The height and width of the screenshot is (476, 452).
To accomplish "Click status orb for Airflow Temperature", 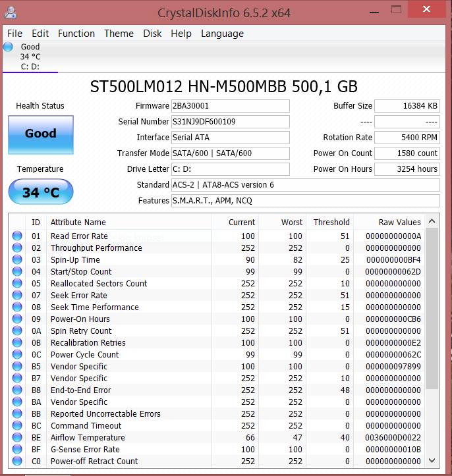I will point(17,437).
